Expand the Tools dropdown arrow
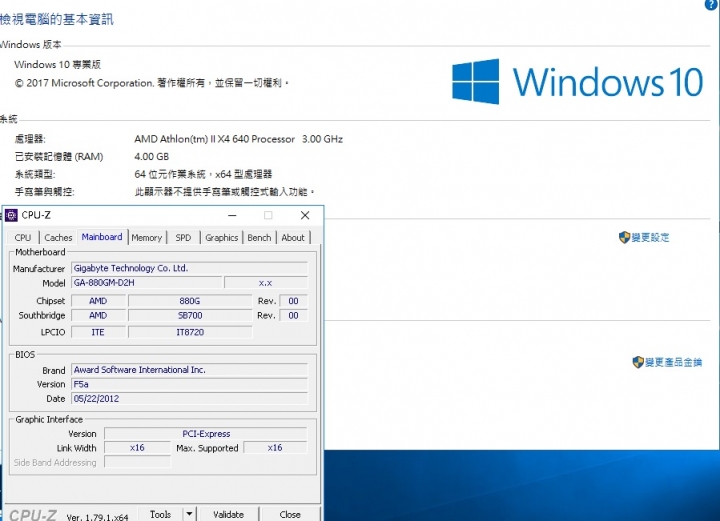Image resolution: width=720 pixels, height=521 pixels. [x=189, y=514]
